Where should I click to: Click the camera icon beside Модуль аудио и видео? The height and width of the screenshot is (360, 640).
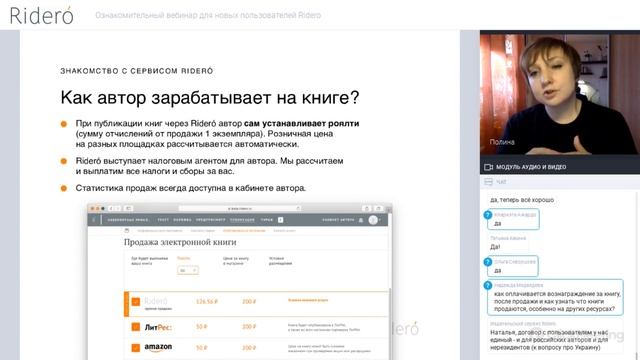click(488, 167)
